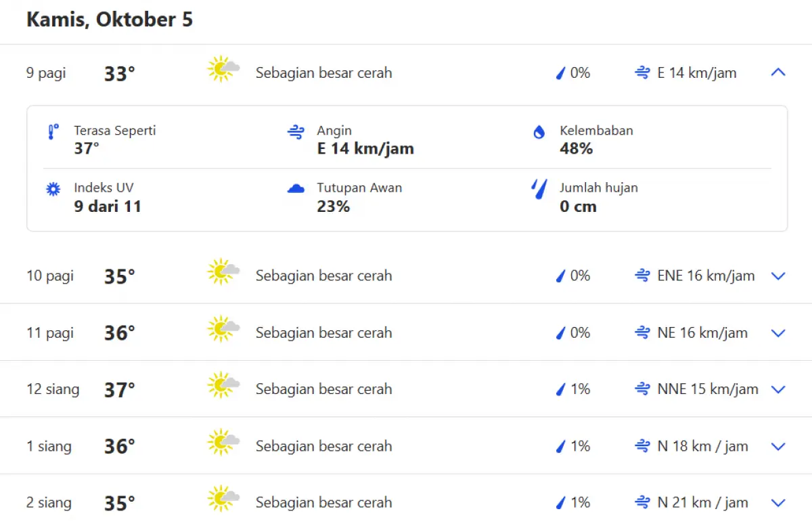Click the mostly sunny weather icon for 9 pagi

(x=223, y=69)
